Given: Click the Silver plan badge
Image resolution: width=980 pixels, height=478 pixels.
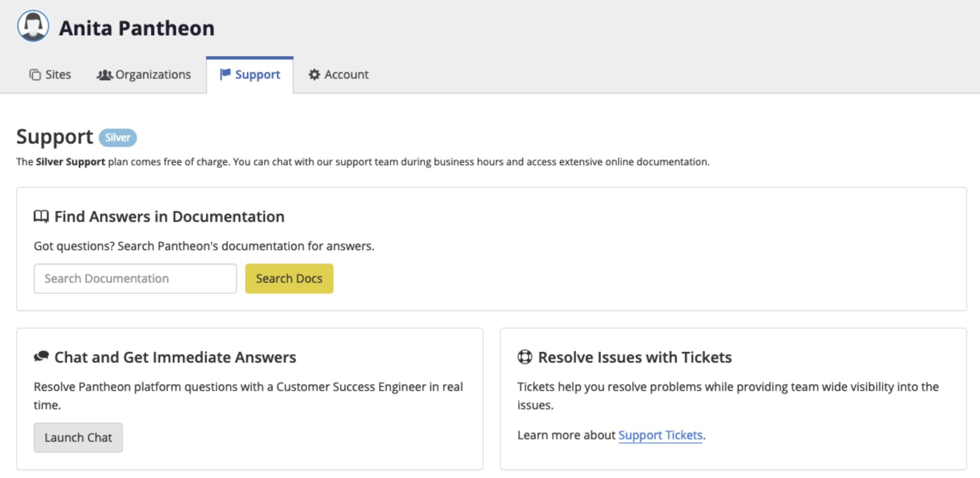Looking at the screenshot, I should tap(117, 137).
